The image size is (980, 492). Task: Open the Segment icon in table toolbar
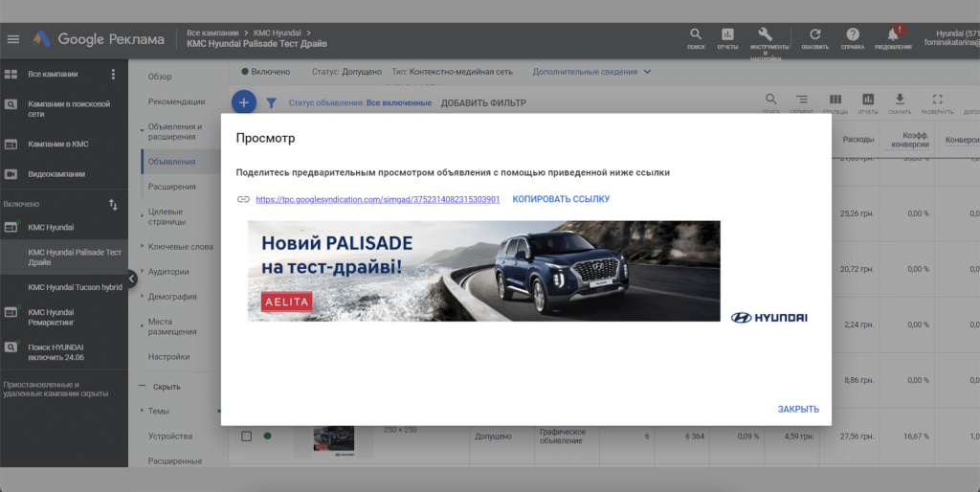(x=801, y=101)
